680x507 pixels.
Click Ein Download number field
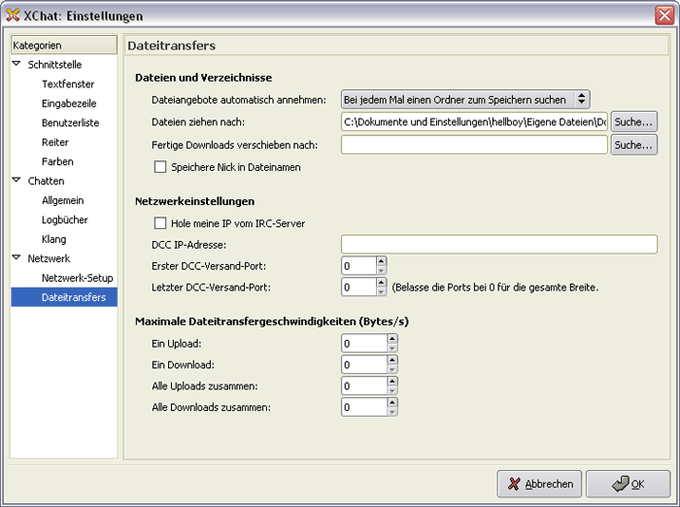click(x=364, y=365)
